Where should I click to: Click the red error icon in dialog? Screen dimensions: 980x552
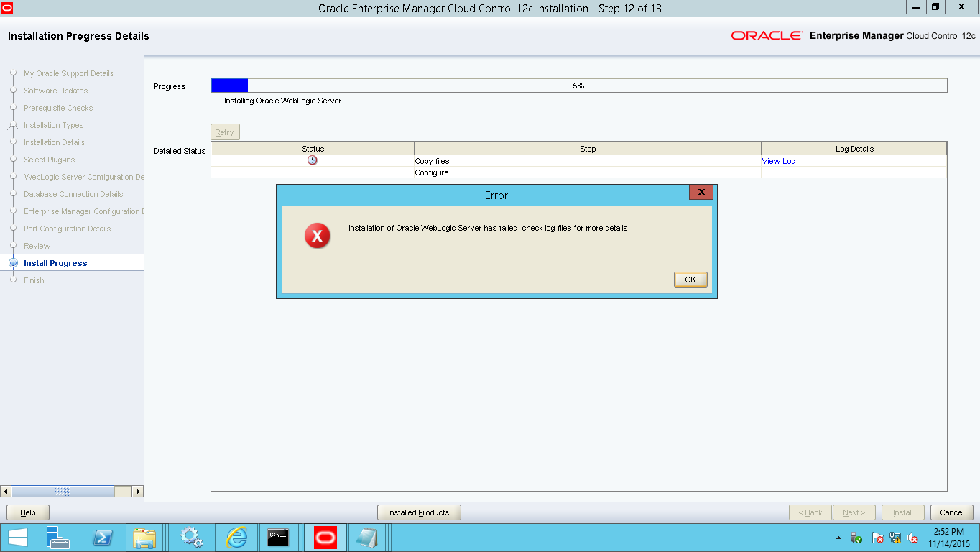pos(318,236)
